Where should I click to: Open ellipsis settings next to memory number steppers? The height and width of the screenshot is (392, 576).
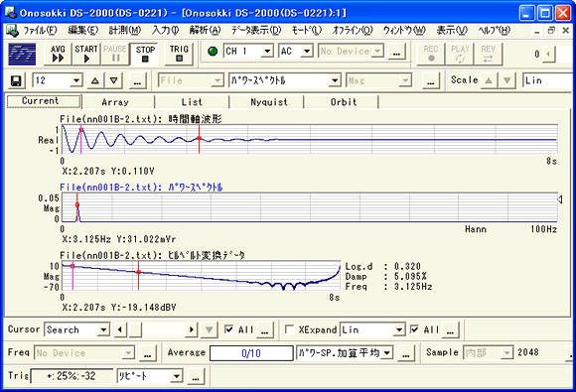coord(137,80)
